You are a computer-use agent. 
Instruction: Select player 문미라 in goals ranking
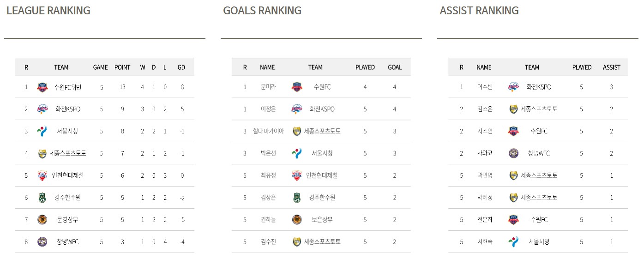click(x=267, y=87)
